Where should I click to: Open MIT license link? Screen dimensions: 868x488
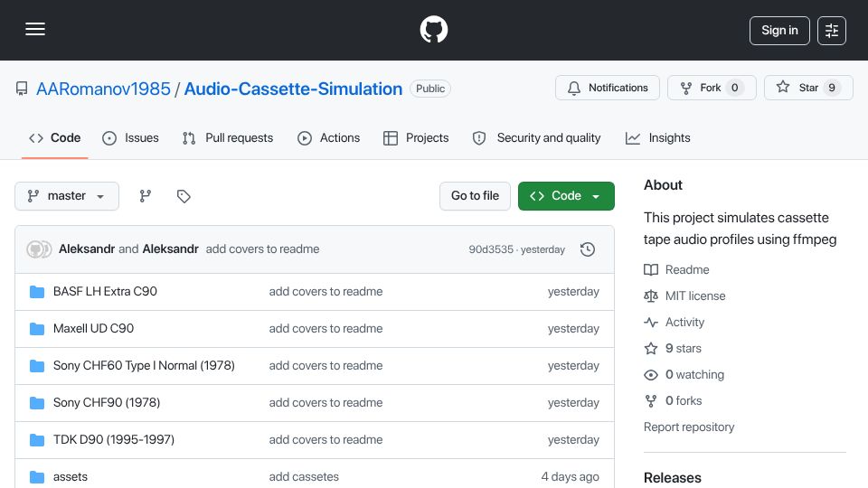(x=695, y=296)
